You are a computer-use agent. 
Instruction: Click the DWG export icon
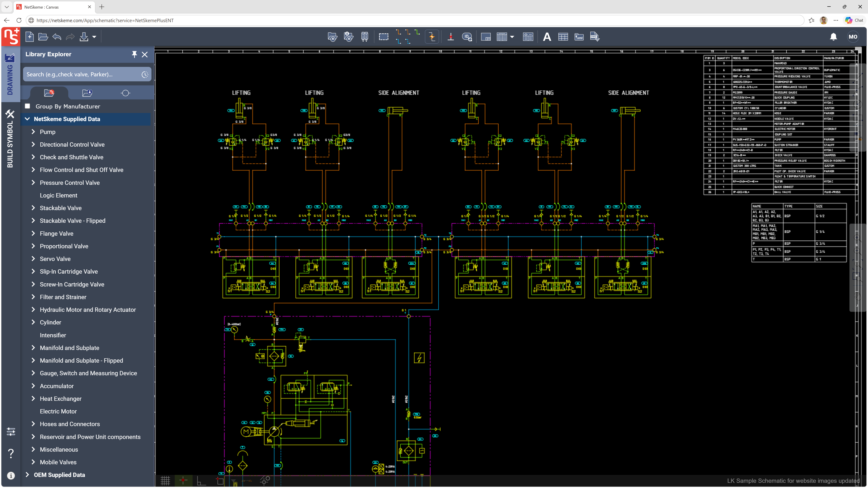coord(594,37)
